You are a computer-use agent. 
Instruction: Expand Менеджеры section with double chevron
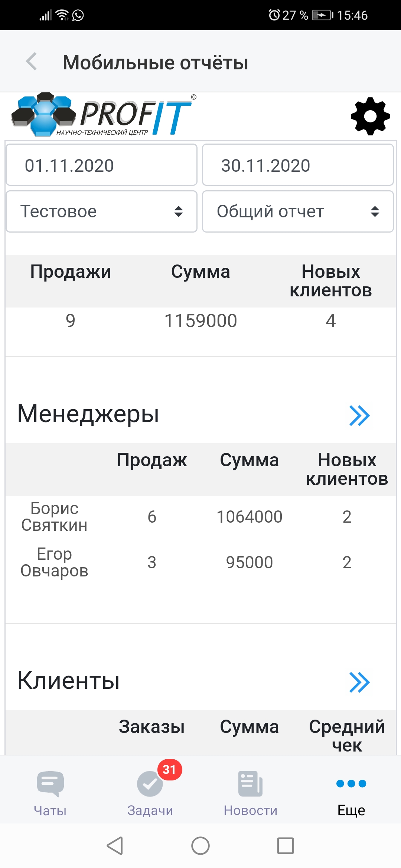tap(359, 415)
